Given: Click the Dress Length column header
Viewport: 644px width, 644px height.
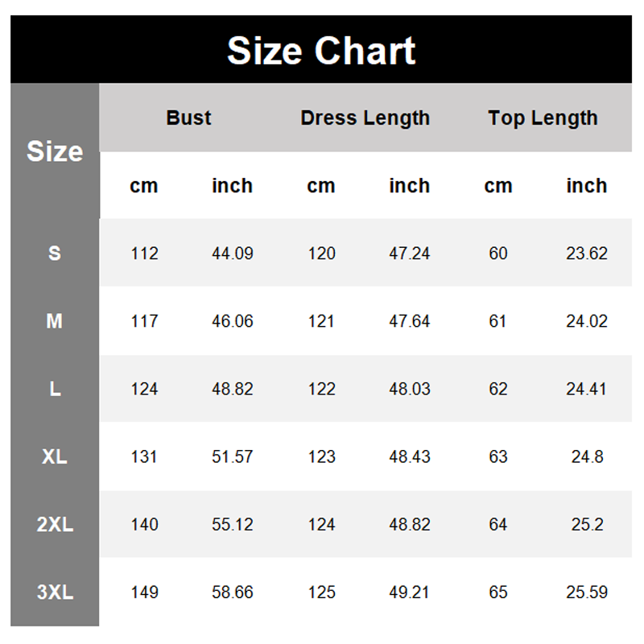Looking at the screenshot, I should (365, 118).
